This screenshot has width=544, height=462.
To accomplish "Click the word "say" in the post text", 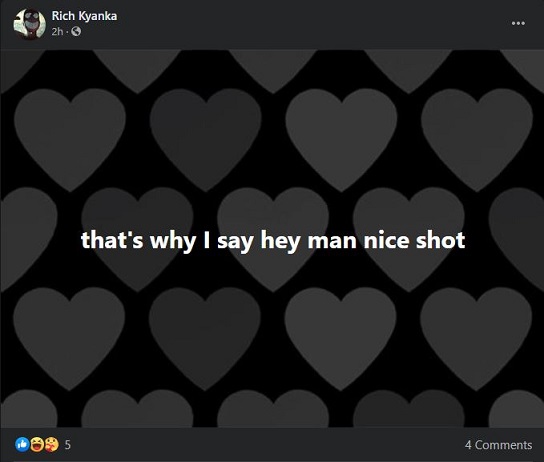I will 235,243.
